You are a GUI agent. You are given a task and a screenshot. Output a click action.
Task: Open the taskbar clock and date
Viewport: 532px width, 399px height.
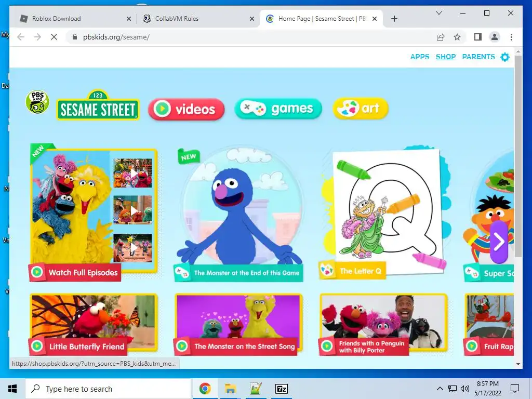pyautogui.click(x=487, y=389)
